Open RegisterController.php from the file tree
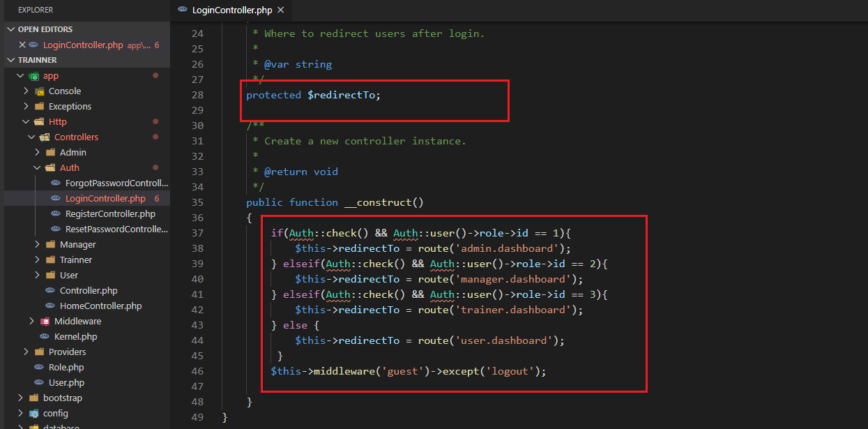The image size is (868, 429). click(109, 214)
